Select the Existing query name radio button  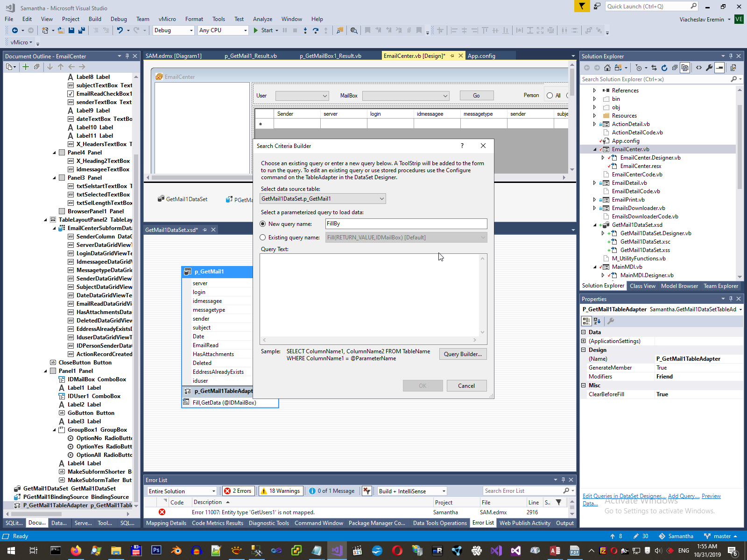(263, 238)
